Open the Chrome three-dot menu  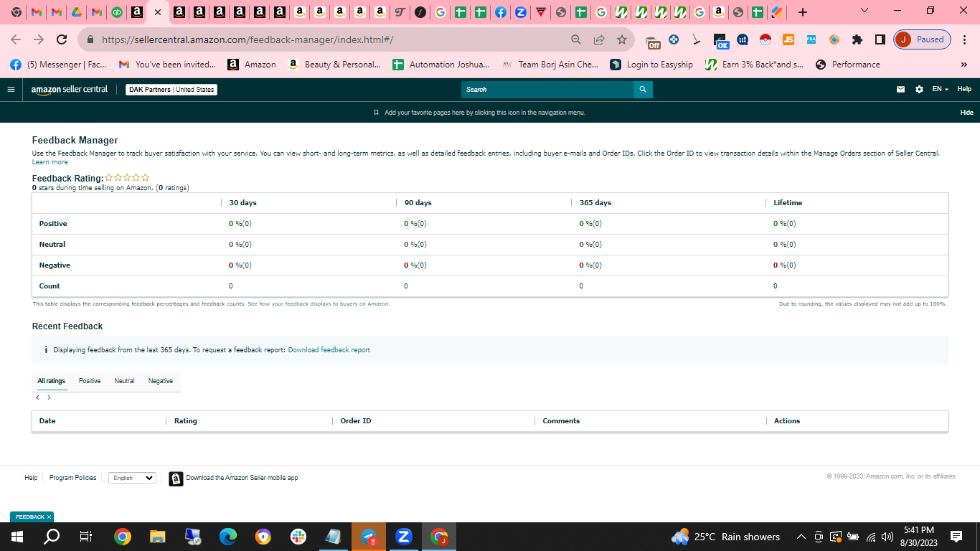pyautogui.click(x=965, y=39)
